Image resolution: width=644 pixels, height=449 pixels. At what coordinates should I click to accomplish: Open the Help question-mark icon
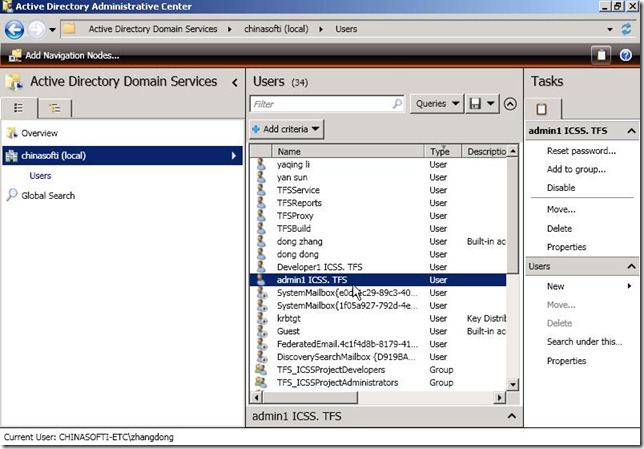(626, 55)
